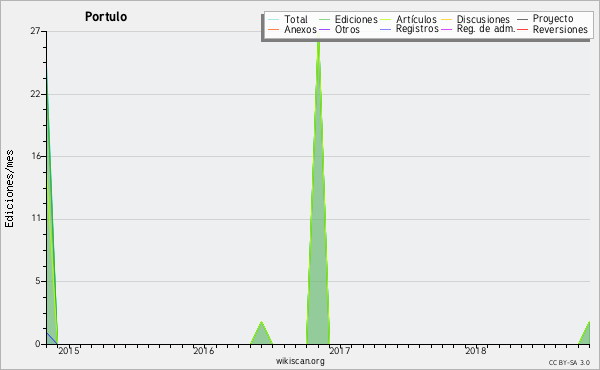
Task: Click the chart title Portulo
Action: click(106, 17)
